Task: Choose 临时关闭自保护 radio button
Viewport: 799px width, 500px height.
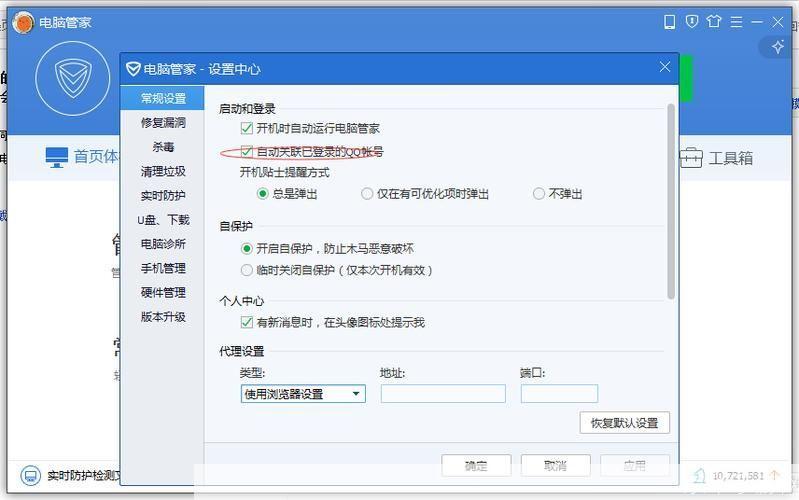Action: pyautogui.click(x=247, y=270)
